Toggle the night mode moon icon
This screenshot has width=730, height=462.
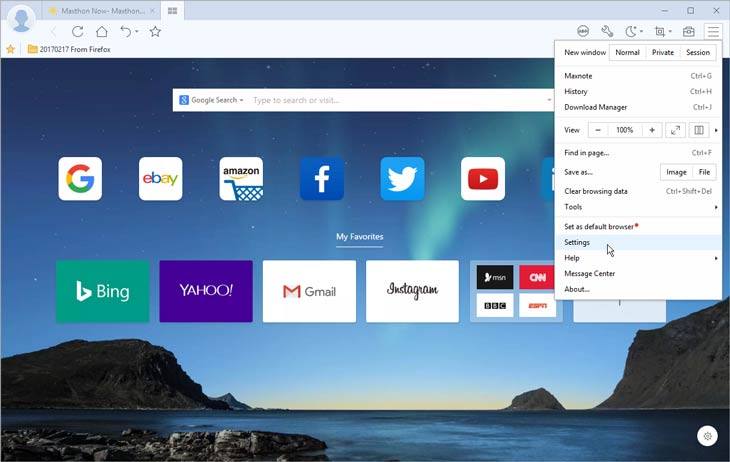coord(630,32)
